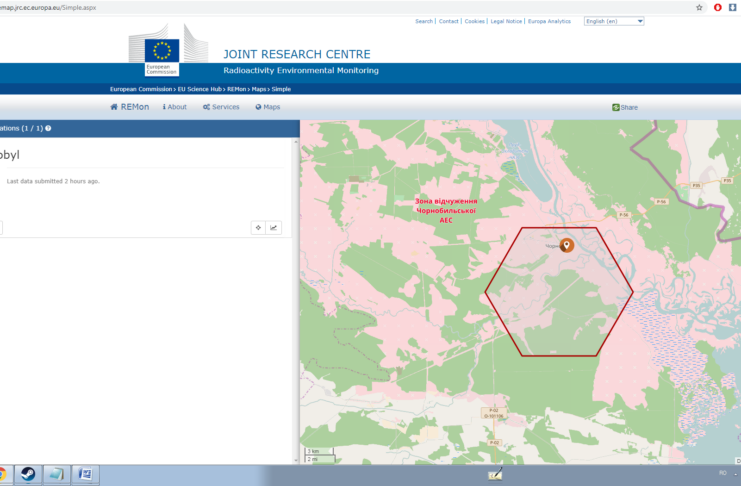This screenshot has width=741, height=486.
Task: Click the JOINT RESEARCH CENTRE heading
Action: point(297,54)
